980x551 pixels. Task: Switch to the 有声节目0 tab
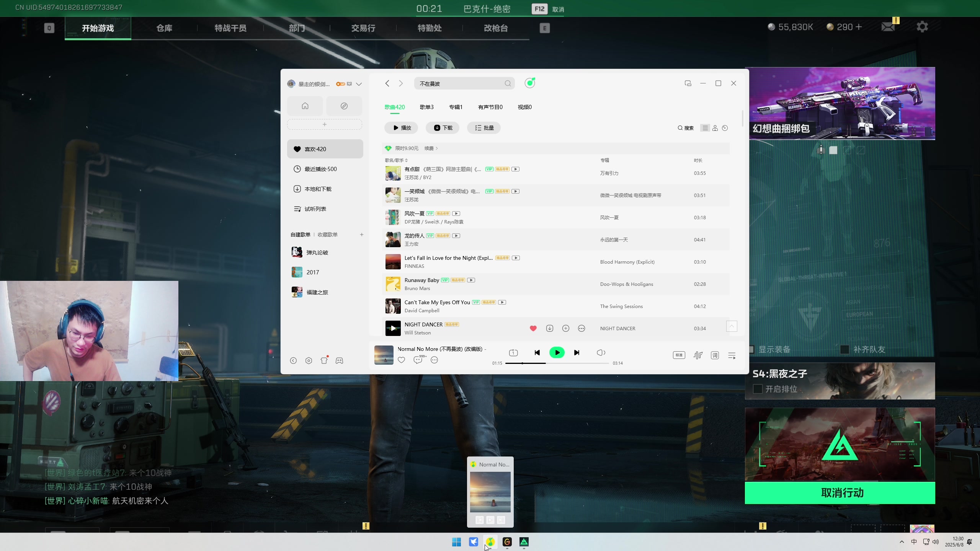(x=490, y=107)
